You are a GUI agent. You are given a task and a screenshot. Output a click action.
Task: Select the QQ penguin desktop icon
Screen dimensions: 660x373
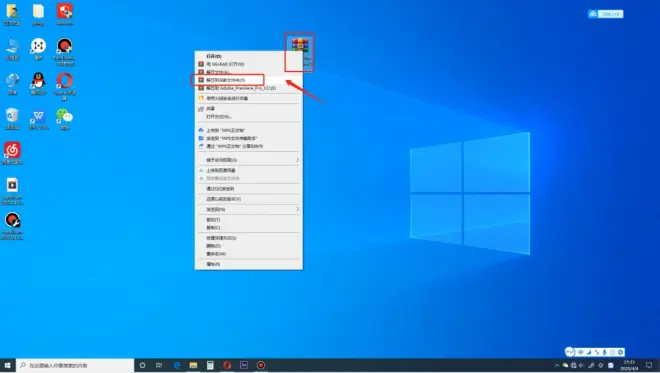[x=38, y=84]
